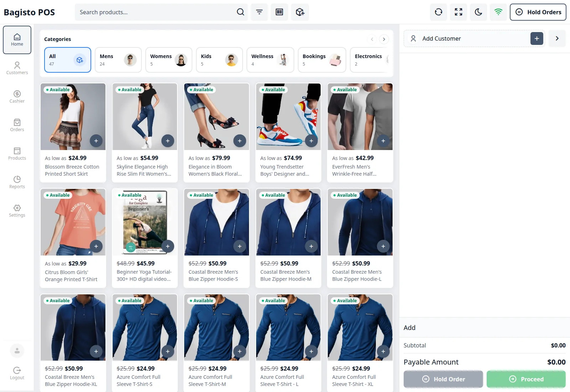Open Customers in sidebar
This screenshot has height=392, width=570.
(x=17, y=68)
